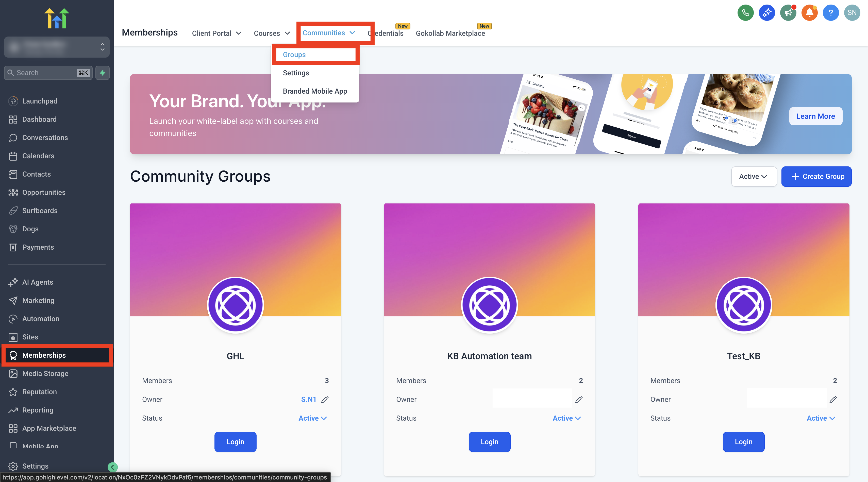Edit GHL group owner with pencil icon
Screen dimensions: 868x482
click(325, 400)
